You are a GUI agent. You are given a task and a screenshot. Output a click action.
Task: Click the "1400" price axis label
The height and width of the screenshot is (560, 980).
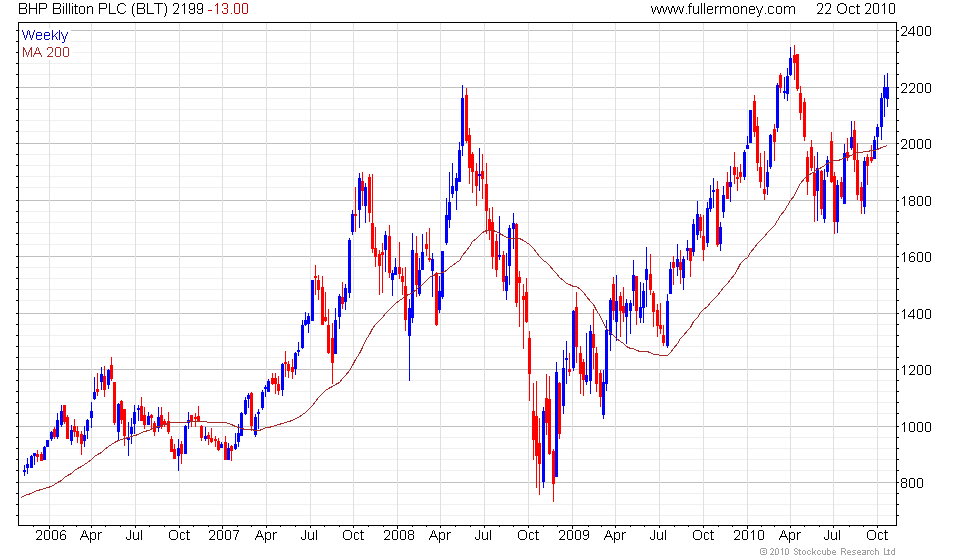(x=916, y=314)
